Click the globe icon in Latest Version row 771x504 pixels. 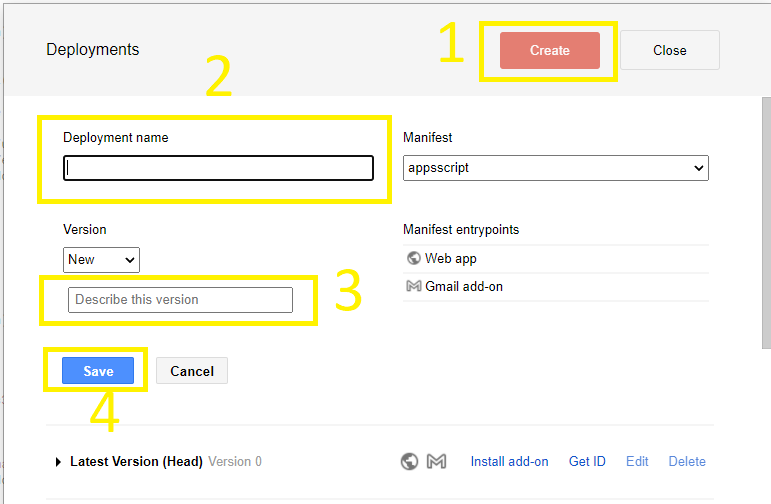pos(409,461)
